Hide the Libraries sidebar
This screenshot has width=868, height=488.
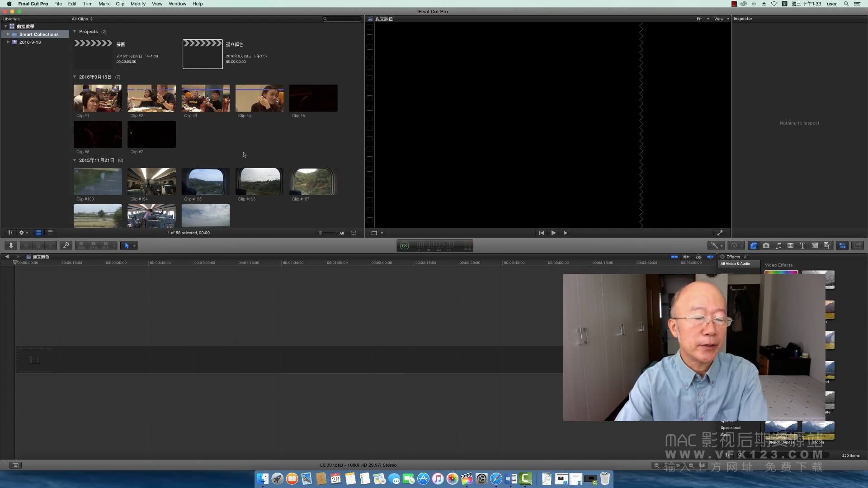tap(9, 233)
